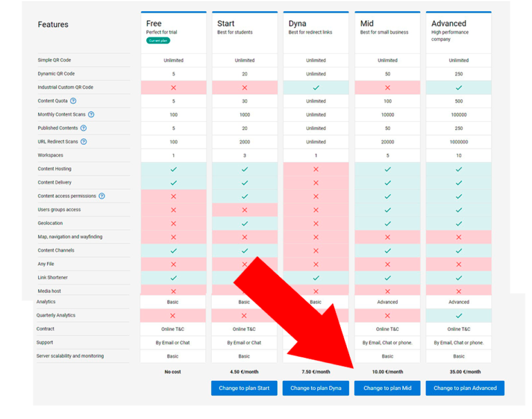
Task: Click the Start plan heading
Action: coord(226,24)
